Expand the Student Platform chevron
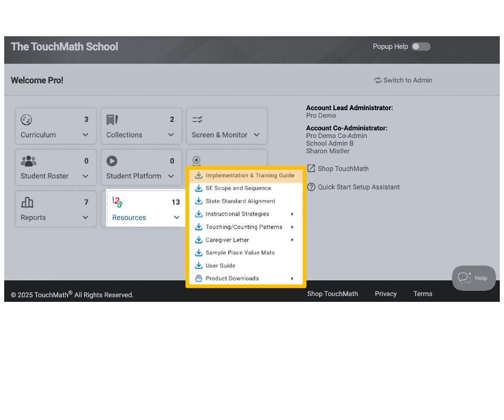This screenshot has height=420, width=504. pos(171,176)
